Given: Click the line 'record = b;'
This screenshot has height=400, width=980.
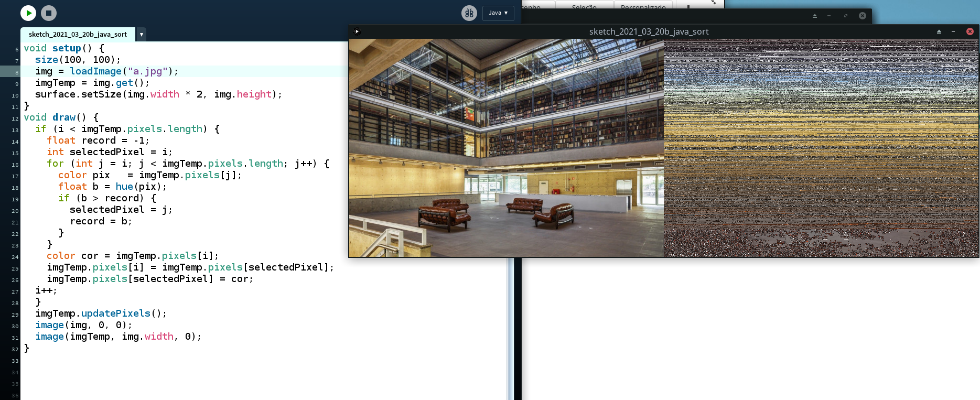Looking at the screenshot, I should click(x=101, y=221).
